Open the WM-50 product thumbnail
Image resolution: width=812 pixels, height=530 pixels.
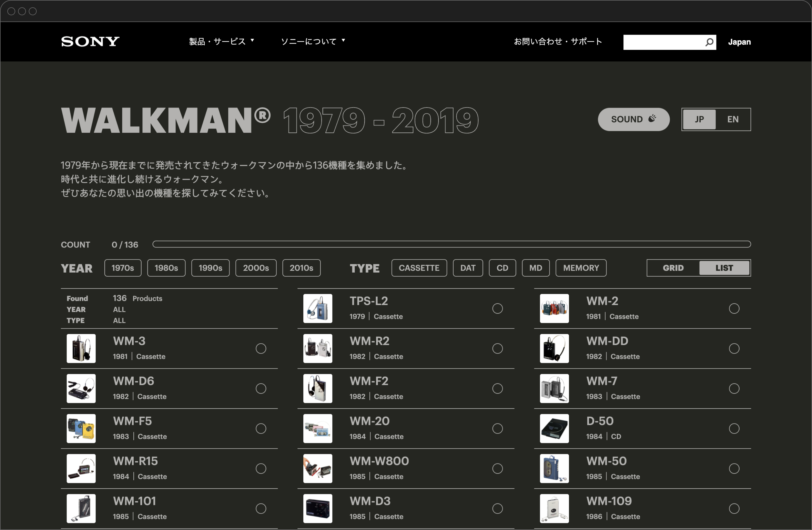pos(554,469)
